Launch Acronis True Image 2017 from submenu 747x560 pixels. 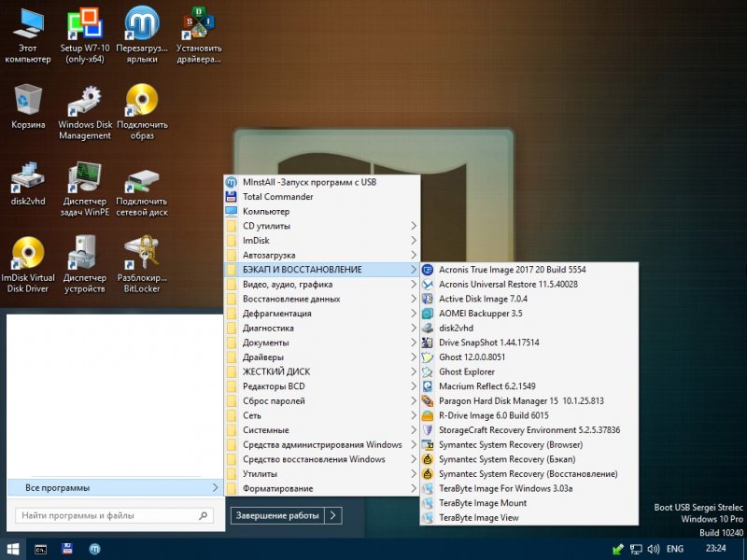click(512, 270)
